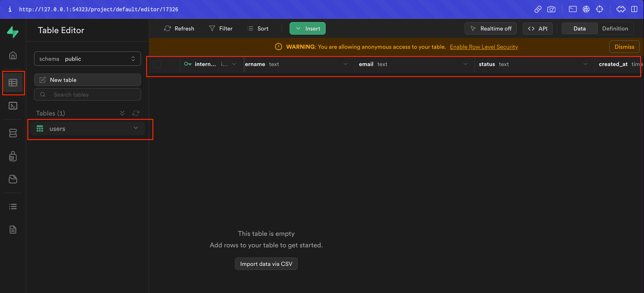
Task: Open the Database sidebar icon
Action: (x=13, y=133)
